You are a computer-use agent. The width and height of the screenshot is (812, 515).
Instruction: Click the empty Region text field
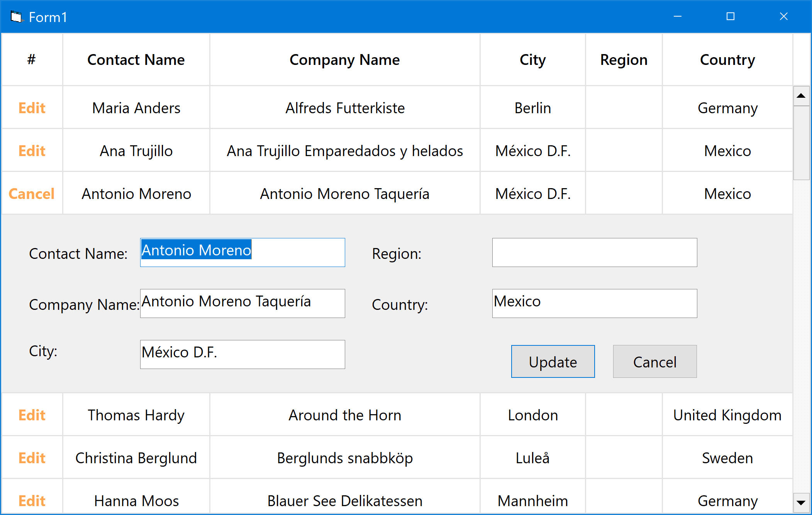[x=594, y=252]
